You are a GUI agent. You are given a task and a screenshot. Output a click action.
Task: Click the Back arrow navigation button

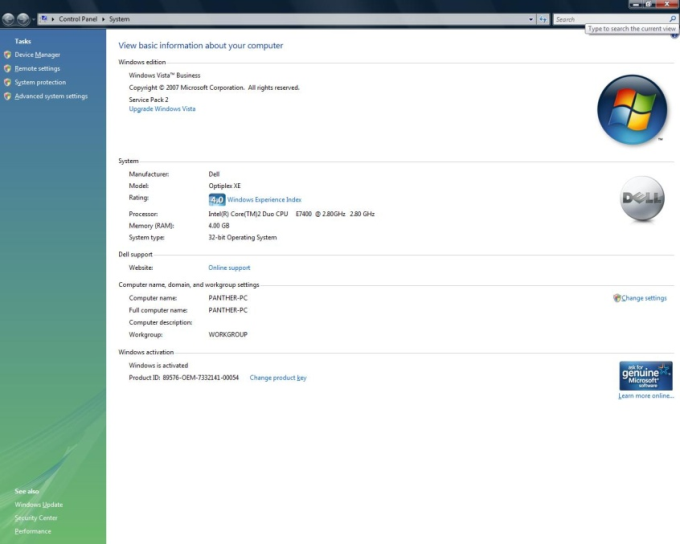coord(9,19)
